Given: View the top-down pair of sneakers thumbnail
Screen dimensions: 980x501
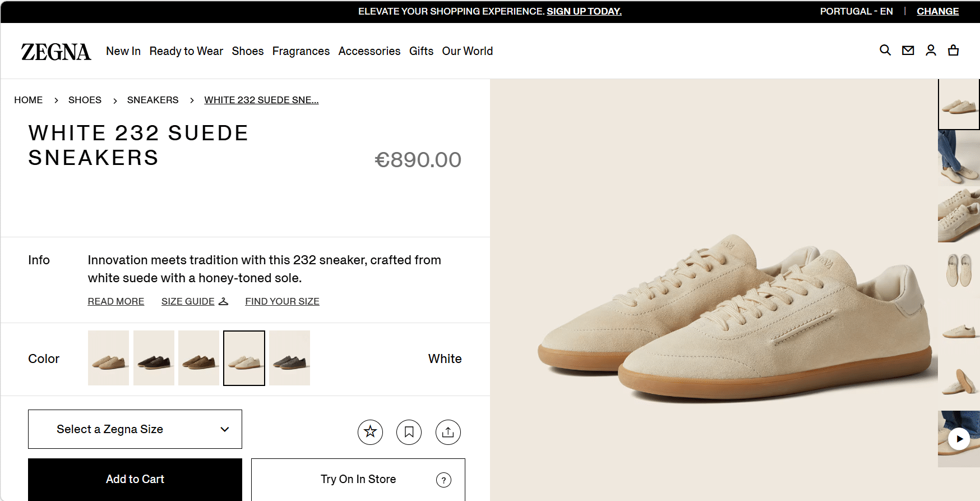Looking at the screenshot, I should pos(959,270).
